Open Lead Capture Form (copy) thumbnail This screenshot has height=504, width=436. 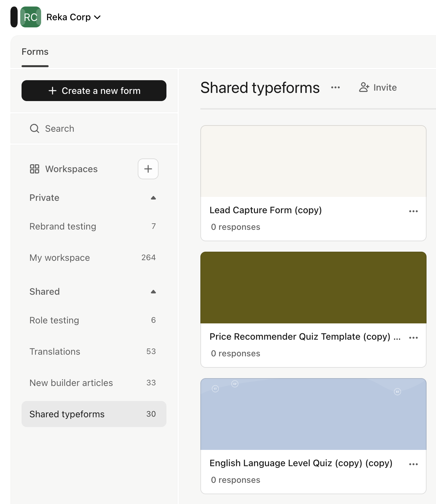coord(313,161)
